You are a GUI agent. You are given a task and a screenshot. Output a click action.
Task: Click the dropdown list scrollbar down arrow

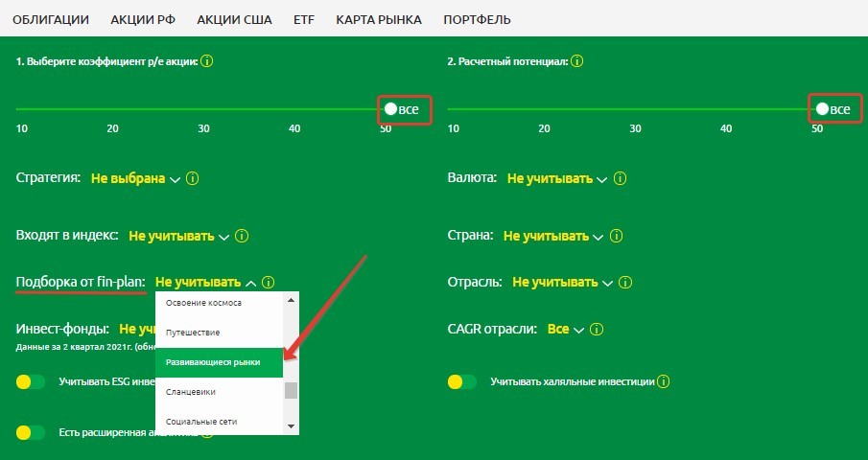click(291, 425)
